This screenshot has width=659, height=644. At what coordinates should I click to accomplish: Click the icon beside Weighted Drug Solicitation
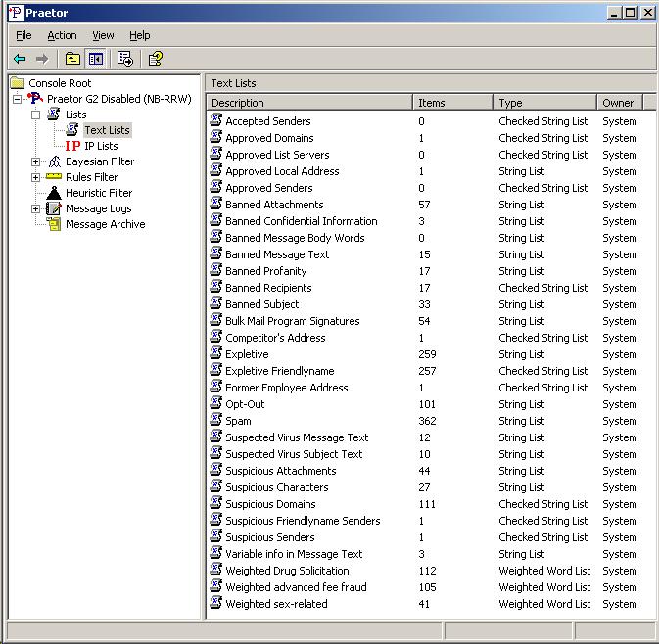216,570
